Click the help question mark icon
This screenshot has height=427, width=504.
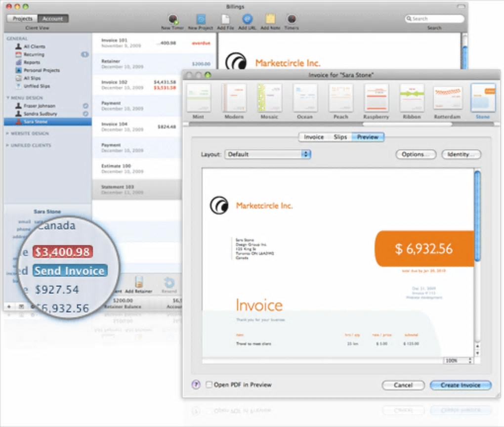[196, 384]
